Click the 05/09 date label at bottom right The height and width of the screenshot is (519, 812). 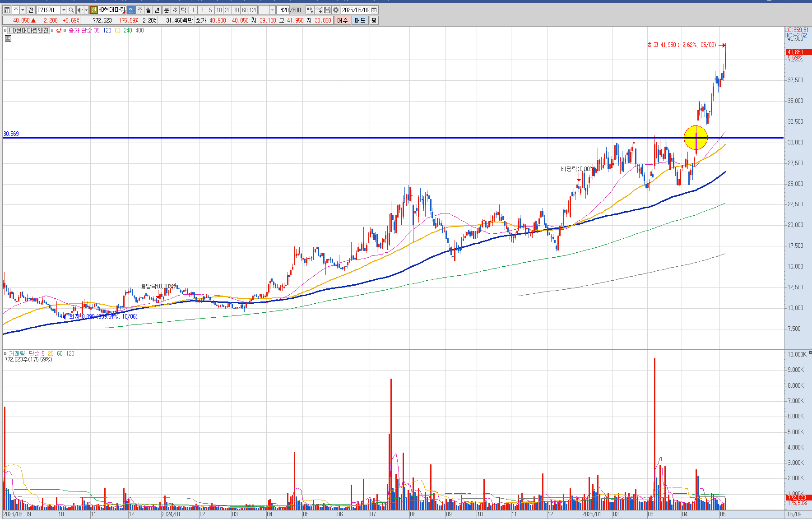pyautogui.click(x=795, y=514)
